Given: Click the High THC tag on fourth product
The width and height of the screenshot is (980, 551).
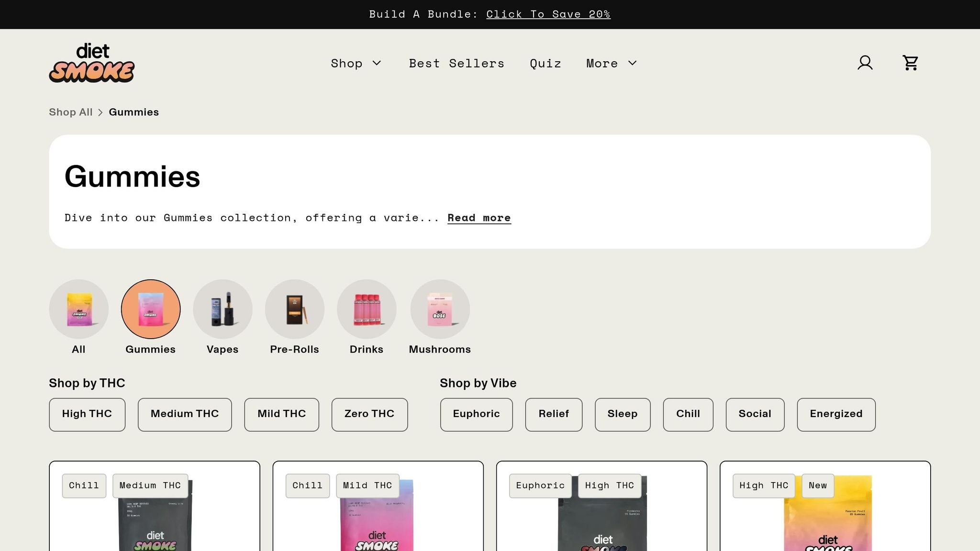Looking at the screenshot, I should [x=764, y=486].
